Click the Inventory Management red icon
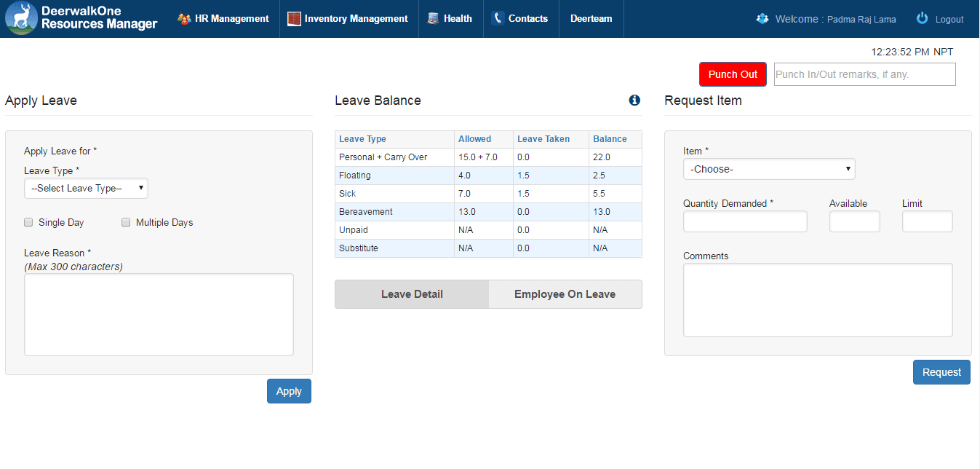 click(x=294, y=19)
